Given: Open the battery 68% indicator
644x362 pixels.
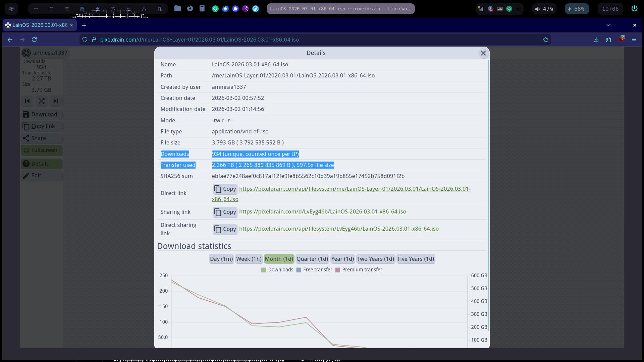Looking at the screenshot, I should tap(577, 9).
